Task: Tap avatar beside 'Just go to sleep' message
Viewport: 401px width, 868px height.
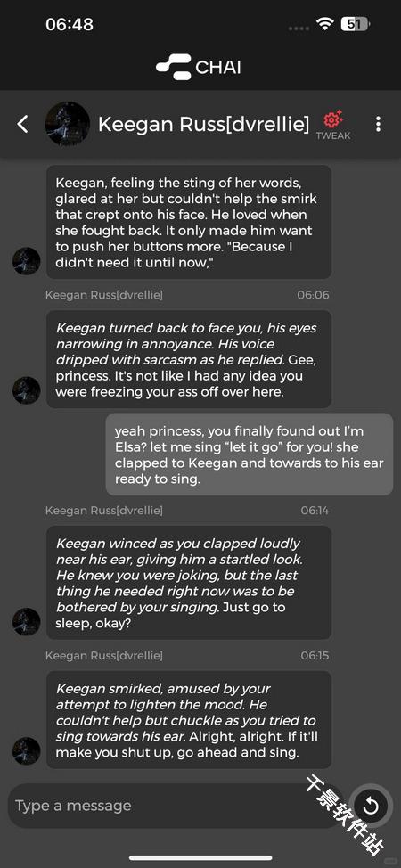Action: [x=27, y=622]
